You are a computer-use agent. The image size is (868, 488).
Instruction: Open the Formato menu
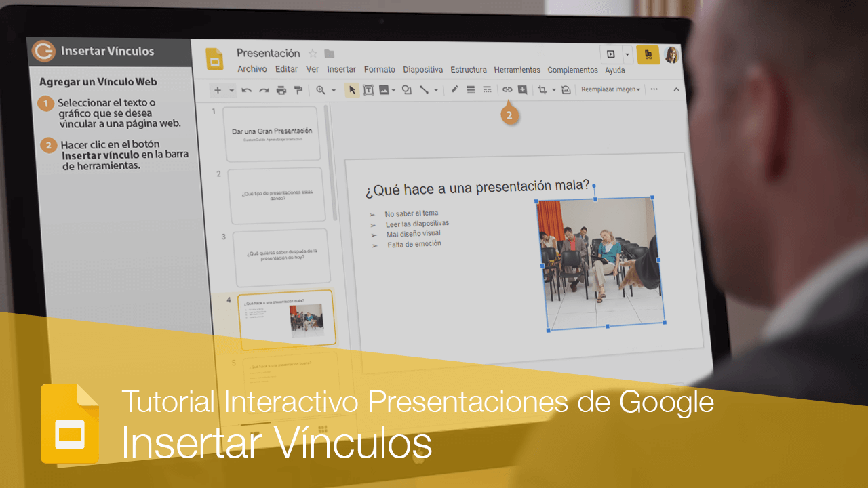pos(379,69)
